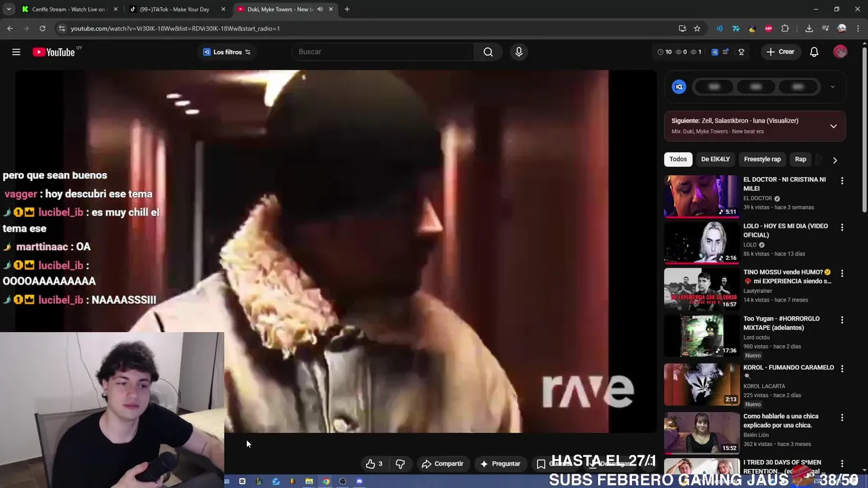Screen dimensions: 868x488
Task: Click the bookmark Guardar icon
Action: tap(540, 464)
